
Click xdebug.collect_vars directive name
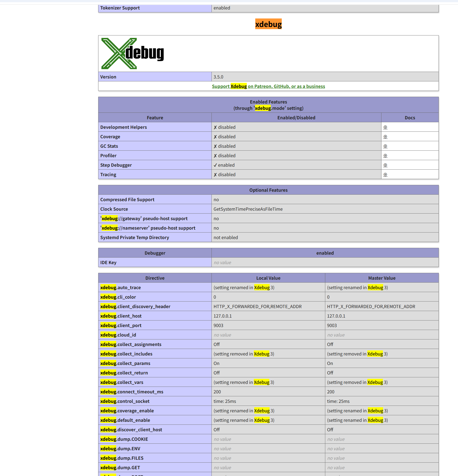click(122, 382)
